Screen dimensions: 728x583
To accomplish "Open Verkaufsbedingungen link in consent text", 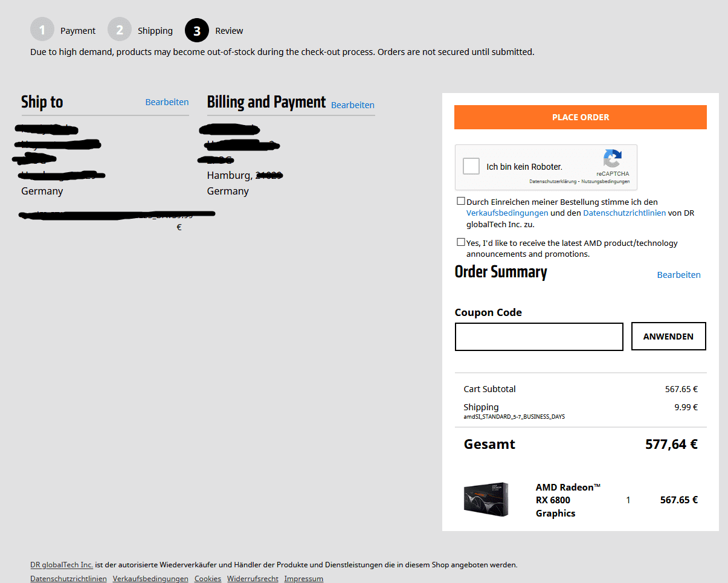I will tap(507, 213).
